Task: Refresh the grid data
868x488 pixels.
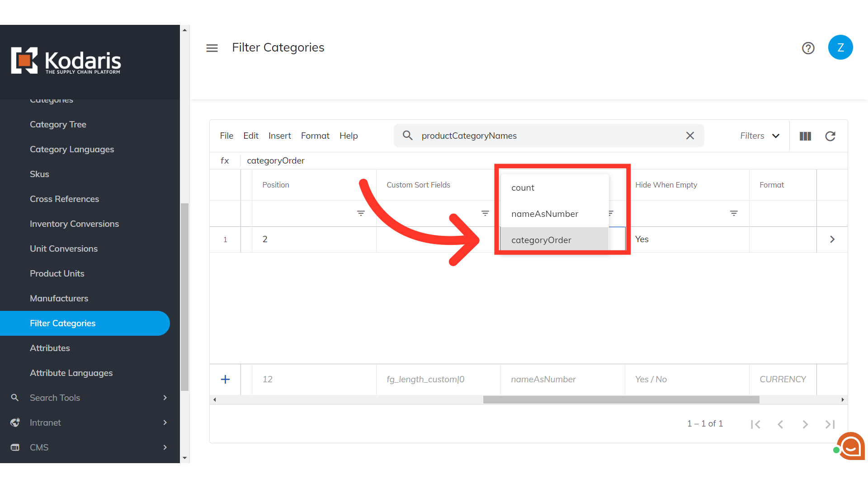Action: click(x=830, y=136)
